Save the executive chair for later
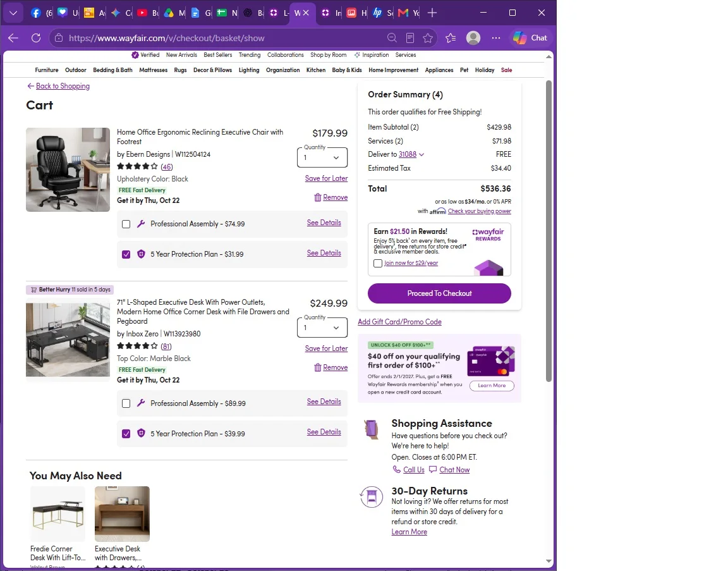This screenshot has width=728, height=571. [x=326, y=178]
